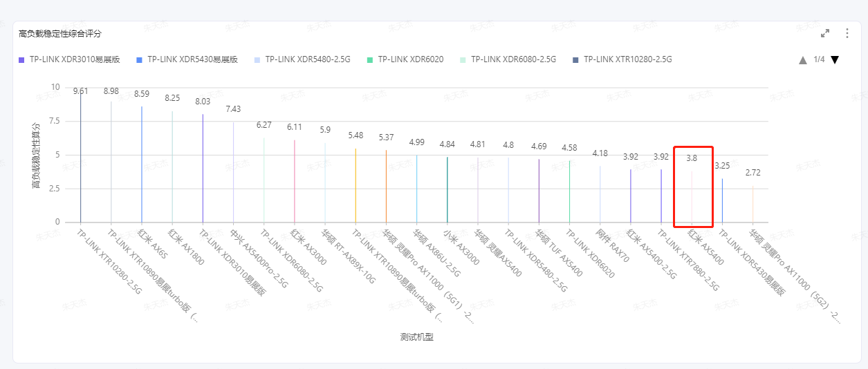Expand the chart to fullscreen view

click(x=825, y=33)
